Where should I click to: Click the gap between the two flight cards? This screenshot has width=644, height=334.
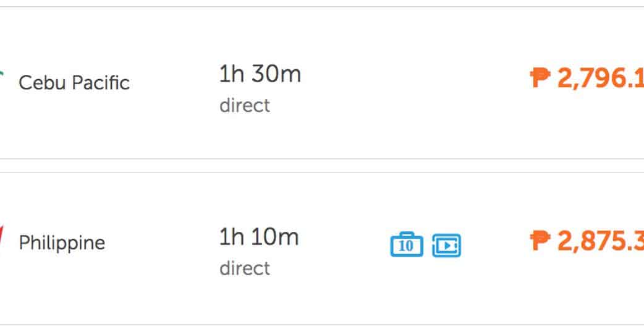click(x=321, y=166)
